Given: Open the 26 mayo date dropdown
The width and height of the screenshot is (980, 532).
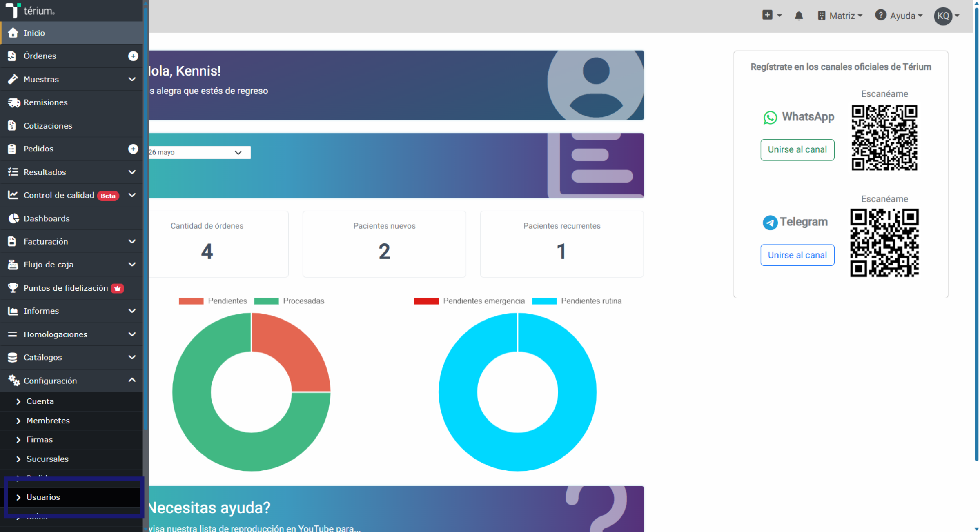Looking at the screenshot, I should (x=199, y=152).
